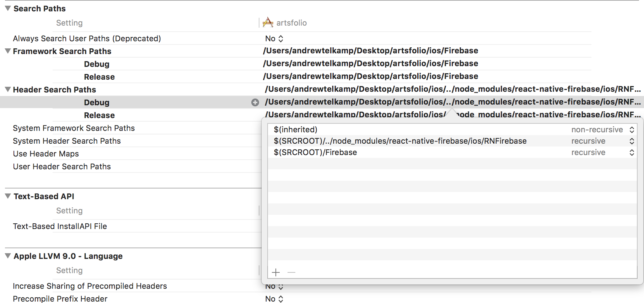This screenshot has height=303, width=644.
Task: Select Precompile Prefix Header setting
Action: click(60, 299)
